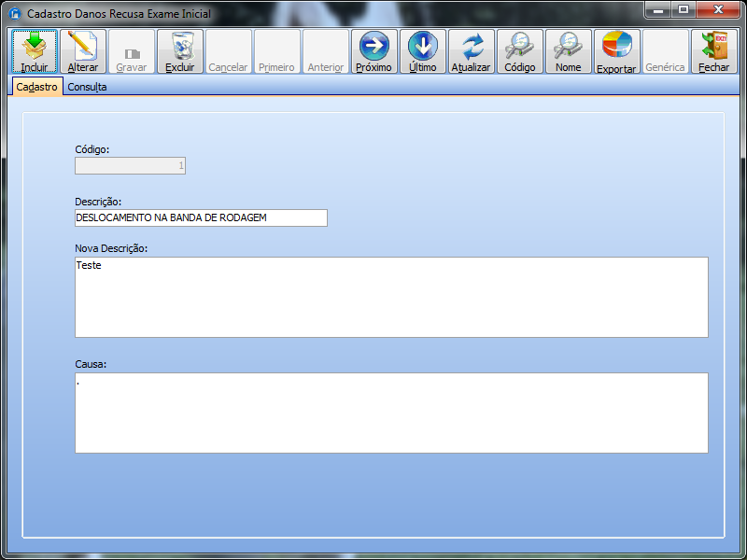Switch to the Consulta tab
Screen dimensions: 747x560
coord(87,87)
